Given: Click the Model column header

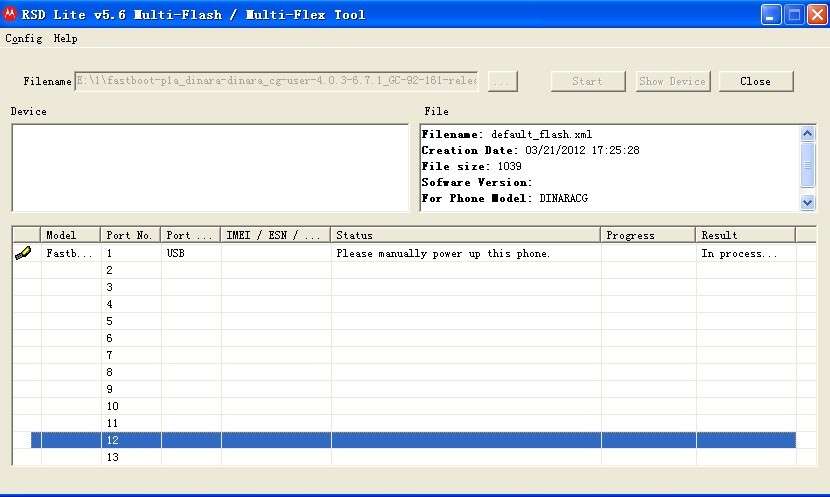Looking at the screenshot, I should (x=70, y=235).
